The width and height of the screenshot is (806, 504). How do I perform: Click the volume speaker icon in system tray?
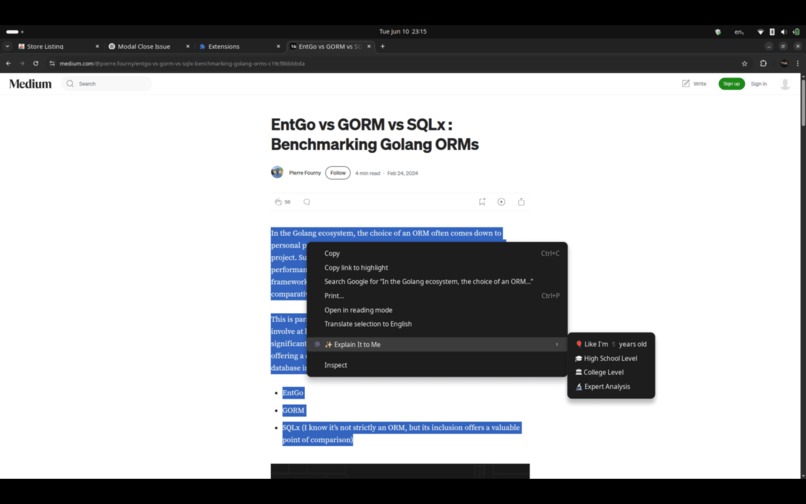click(x=783, y=32)
